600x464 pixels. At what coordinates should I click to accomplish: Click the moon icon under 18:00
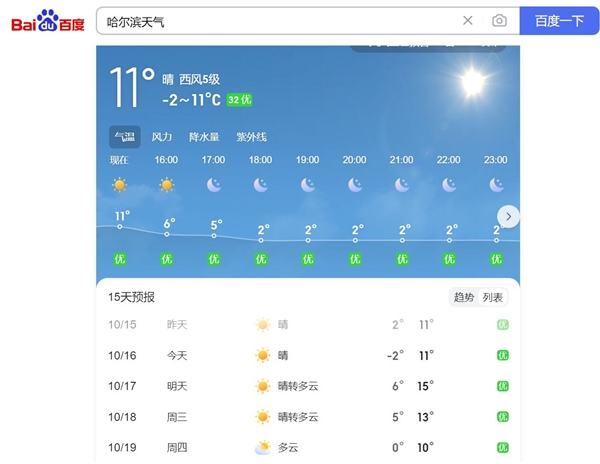261,185
